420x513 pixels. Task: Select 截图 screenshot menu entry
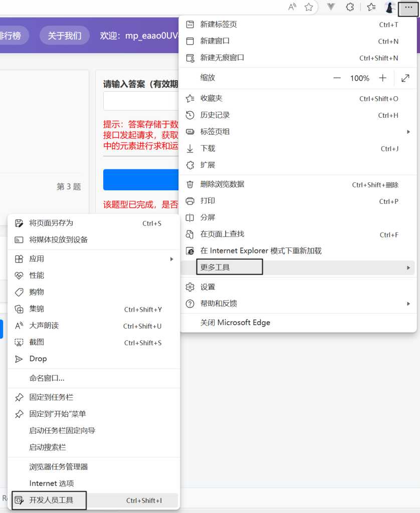point(94,343)
